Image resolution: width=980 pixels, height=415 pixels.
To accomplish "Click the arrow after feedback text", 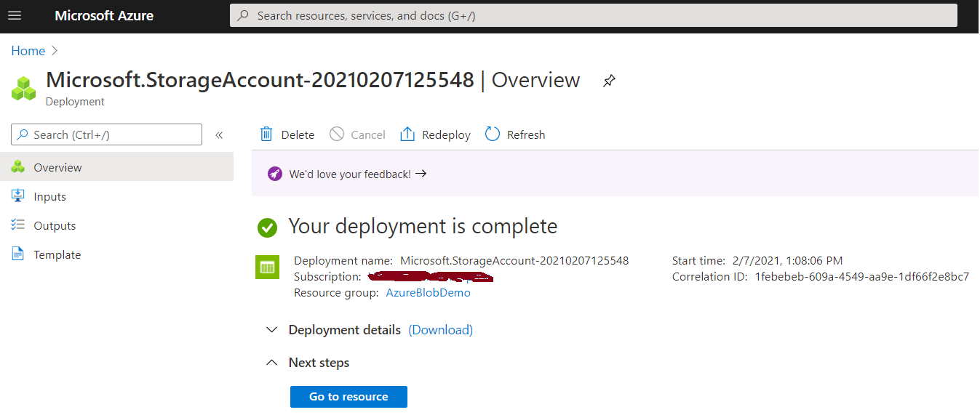I will tap(421, 174).
